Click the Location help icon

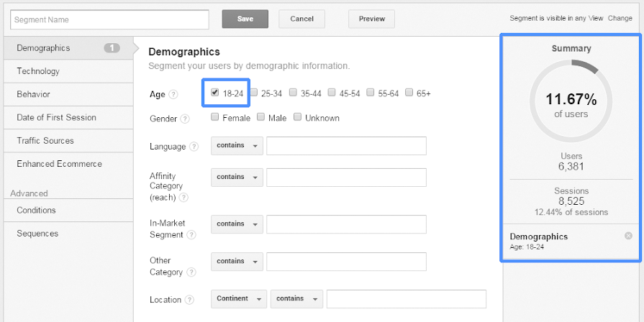click(189, 300)
